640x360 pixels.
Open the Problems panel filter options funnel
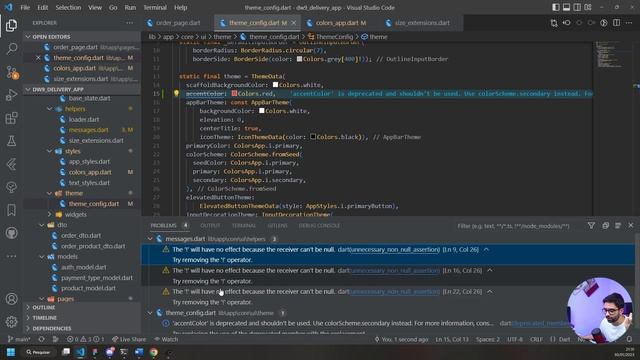(591, 225)
